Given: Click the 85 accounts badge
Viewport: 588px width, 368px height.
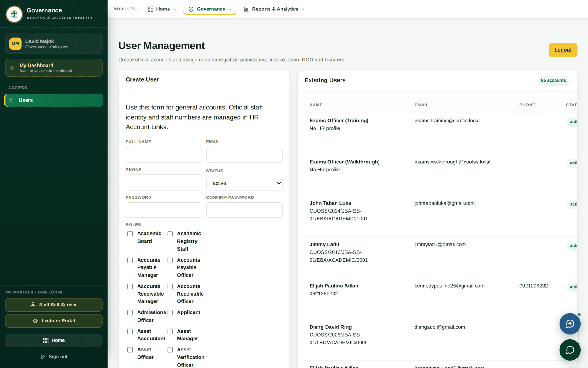Looking at the screenshot, I should [x=553, y=80].
